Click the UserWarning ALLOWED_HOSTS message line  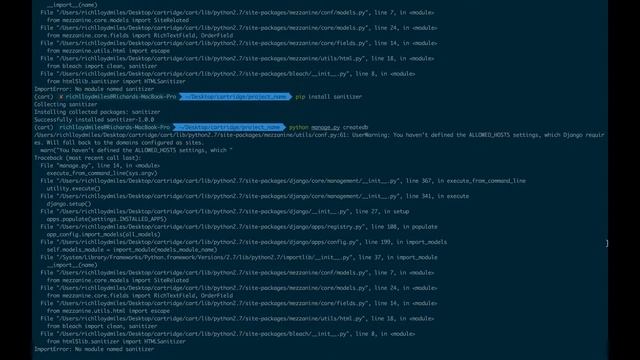pos(319,135)
